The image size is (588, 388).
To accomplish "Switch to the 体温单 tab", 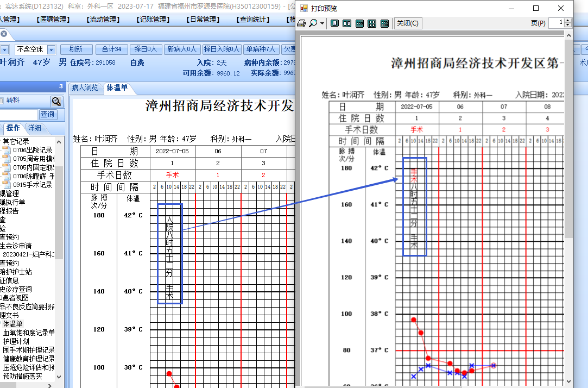I will click(117, 88).
